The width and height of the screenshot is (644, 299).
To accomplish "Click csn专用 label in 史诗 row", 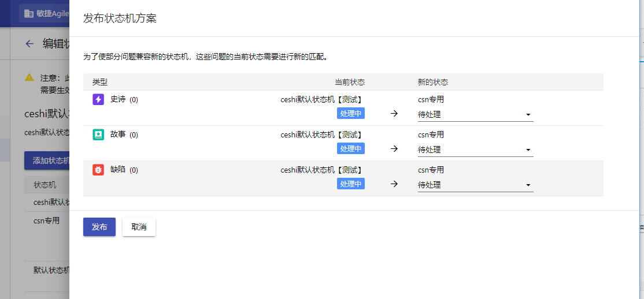I will (431, 100).
